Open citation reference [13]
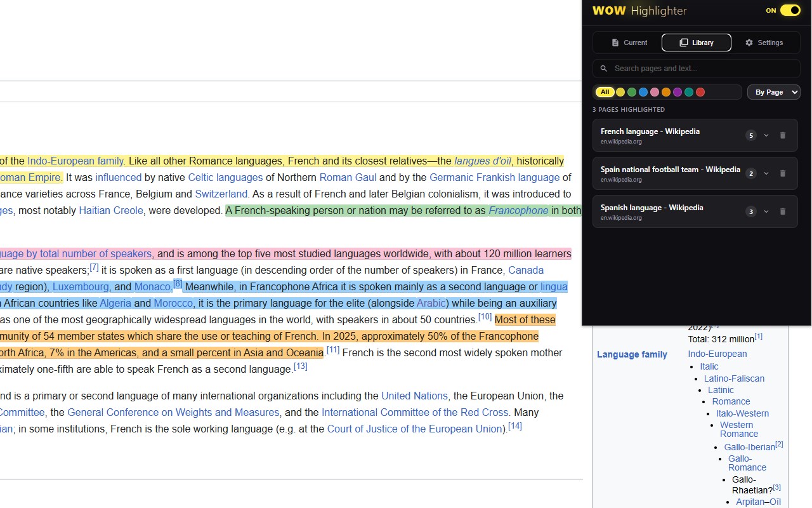Viewport: 812px width, 508px height. (300, 366)
